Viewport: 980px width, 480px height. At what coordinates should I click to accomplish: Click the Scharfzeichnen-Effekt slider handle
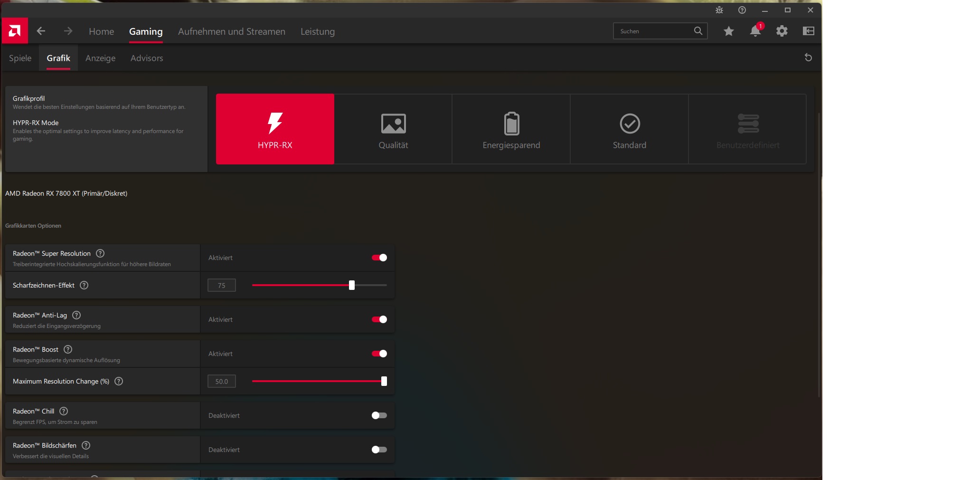pyautogui.click(x=352, y=285)
